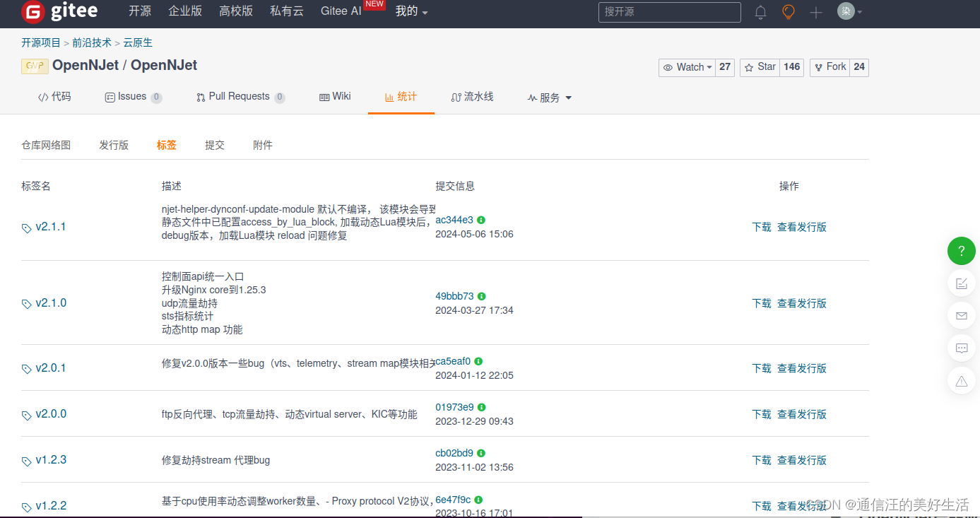Click tag icon beside v2.1.1
The image size is (980, 518).
pyautogui.click(x=27, y=228)
